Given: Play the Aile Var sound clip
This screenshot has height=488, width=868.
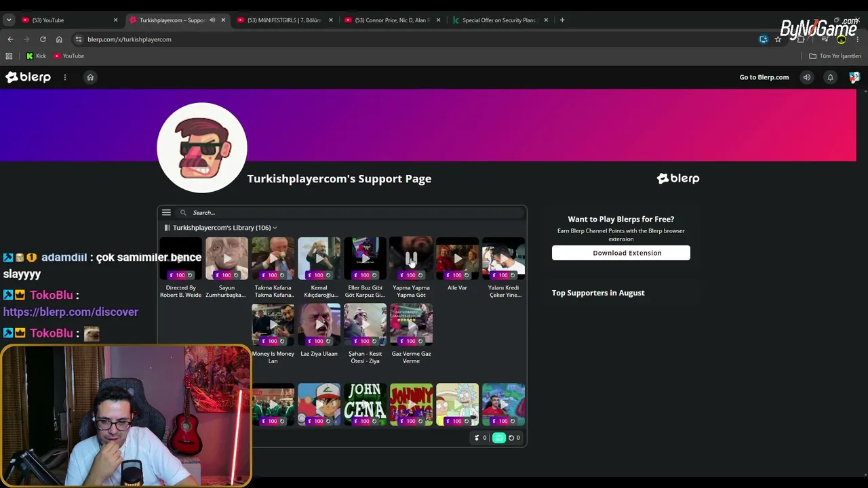Looking at the screenshot, I should pyautogui.click(x=457, y=258).
